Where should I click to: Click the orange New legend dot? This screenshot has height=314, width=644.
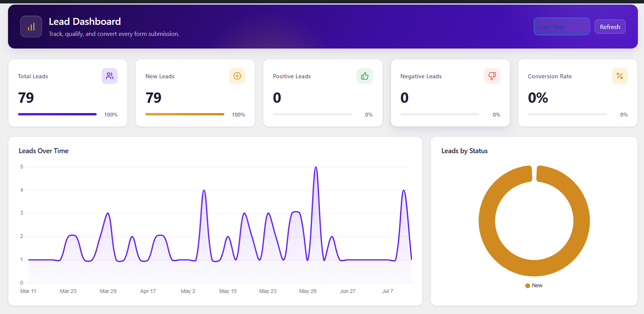pos(527,286)
